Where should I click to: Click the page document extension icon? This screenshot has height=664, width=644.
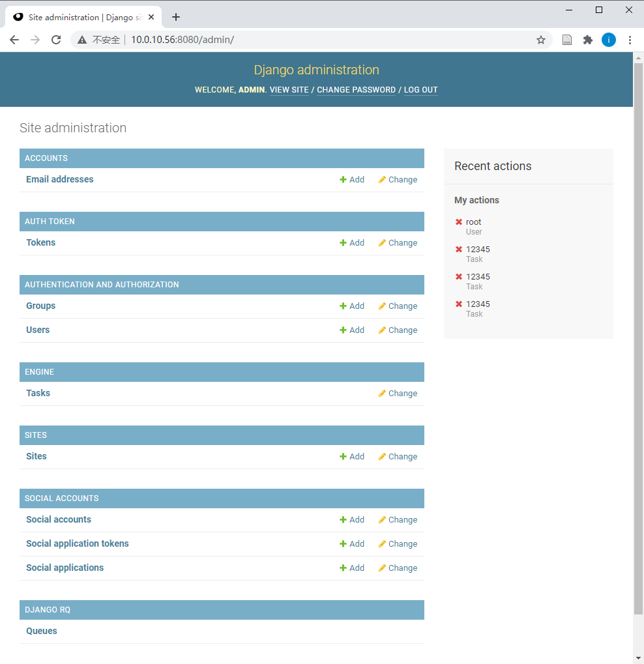coord(567,40)
